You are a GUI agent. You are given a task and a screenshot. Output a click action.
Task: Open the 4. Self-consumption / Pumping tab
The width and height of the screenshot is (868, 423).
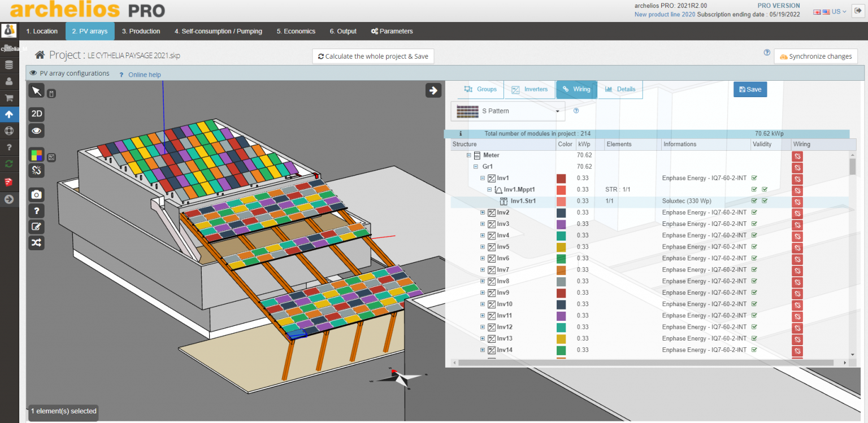pos(218,31)
